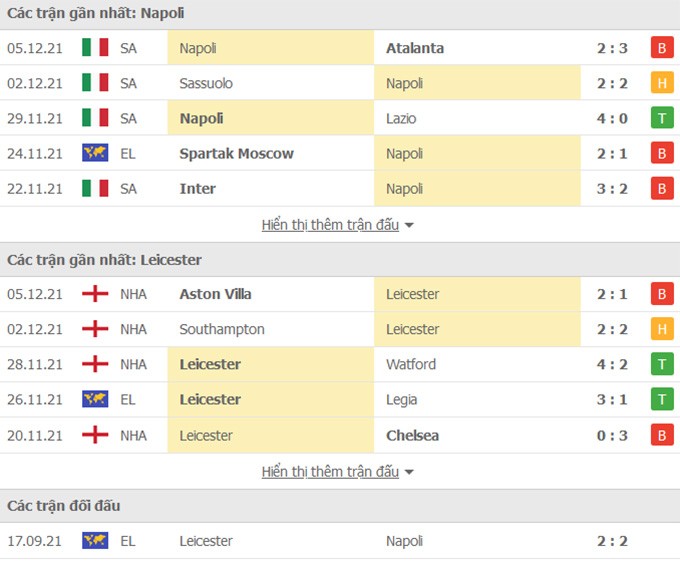This screenshot has height=561, width=680.
Task: Click the Europa League flag beside Spartak Moscow
Action: click(x=95, y=153)
